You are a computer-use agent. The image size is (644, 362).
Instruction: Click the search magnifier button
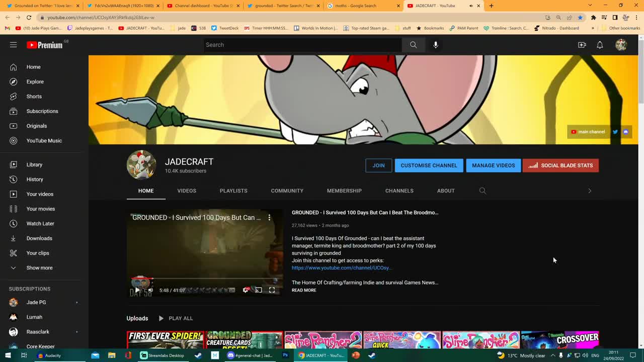413,45
